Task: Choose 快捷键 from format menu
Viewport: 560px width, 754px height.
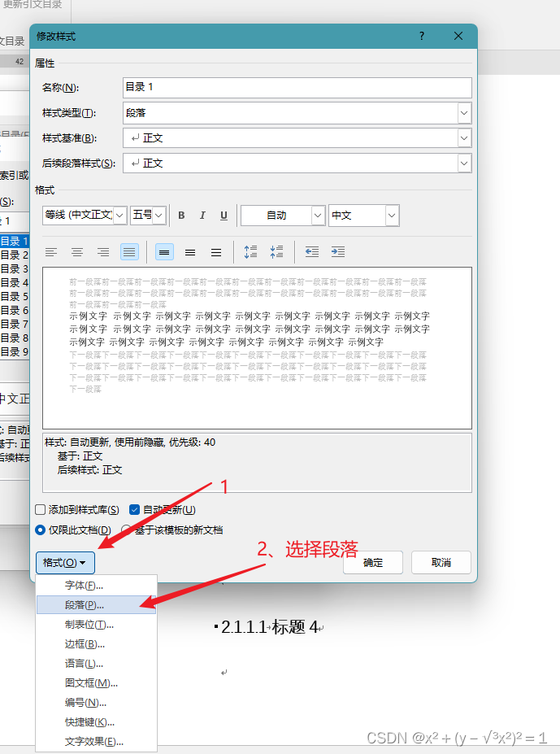Action: (97, 722)
